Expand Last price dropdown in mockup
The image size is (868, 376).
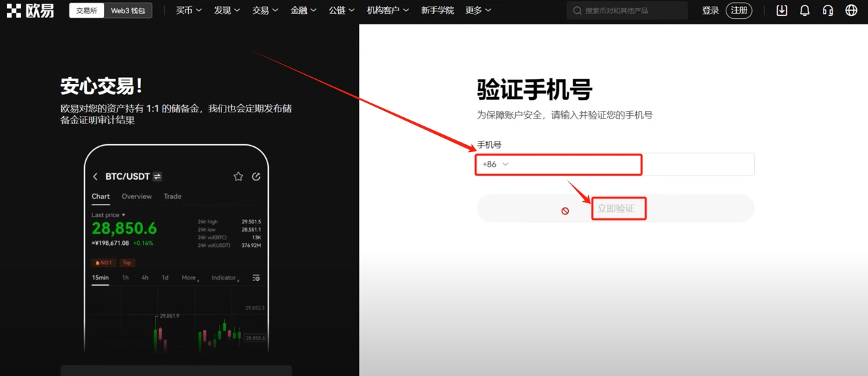108,215
